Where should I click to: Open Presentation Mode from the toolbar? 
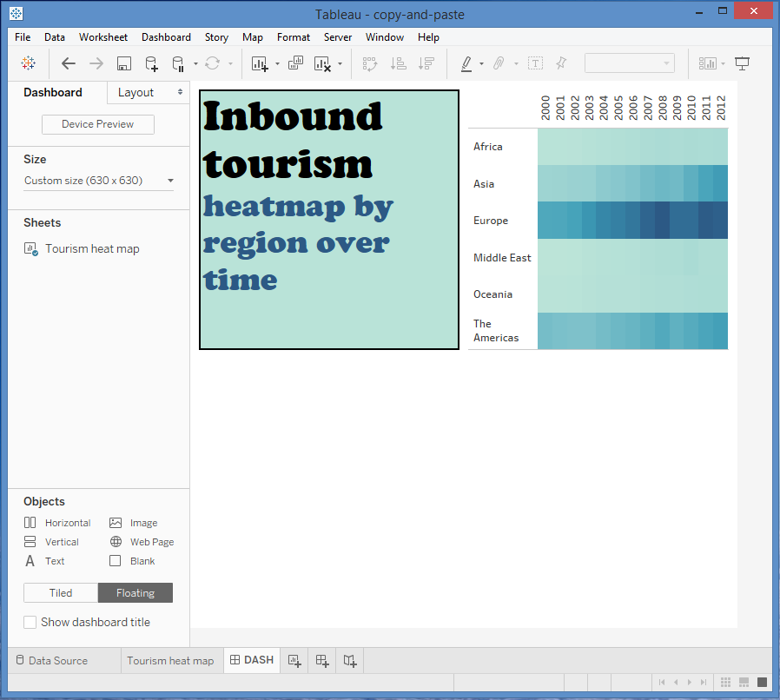pos(742,63)
